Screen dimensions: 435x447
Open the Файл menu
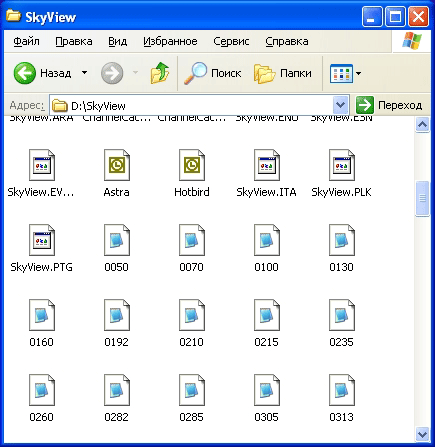tap(26, 41)
